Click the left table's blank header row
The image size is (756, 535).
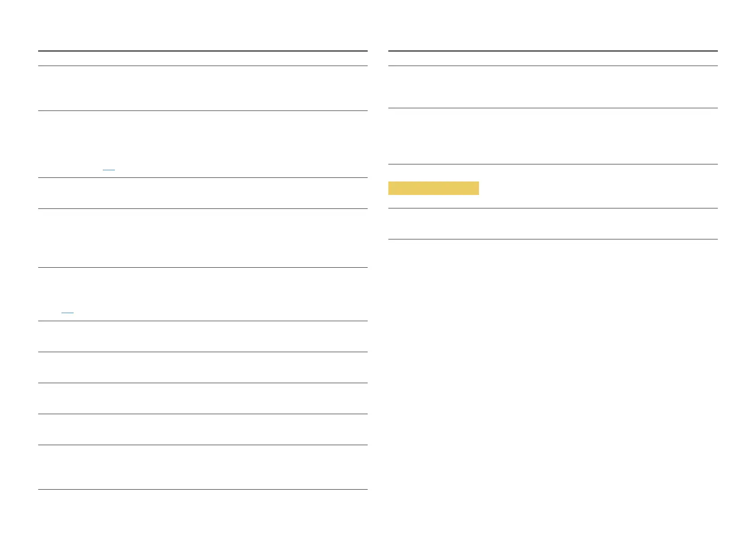(202, 59)
